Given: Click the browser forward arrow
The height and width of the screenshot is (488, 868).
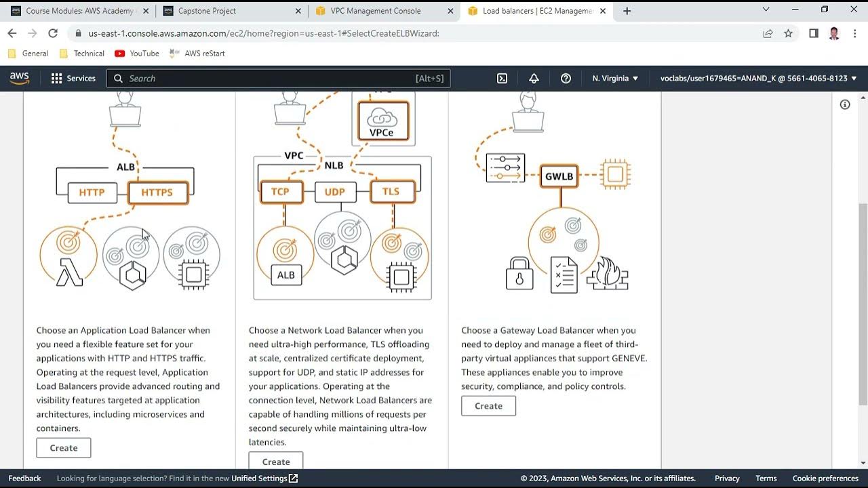Looking at the screenshot, I should (32, 33).
